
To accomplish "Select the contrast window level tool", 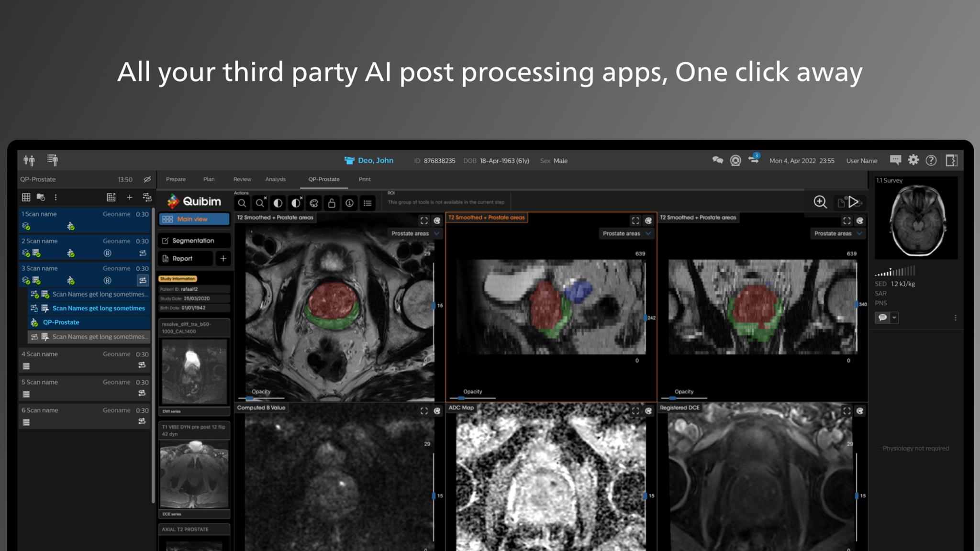I will (x=278, y=203).
